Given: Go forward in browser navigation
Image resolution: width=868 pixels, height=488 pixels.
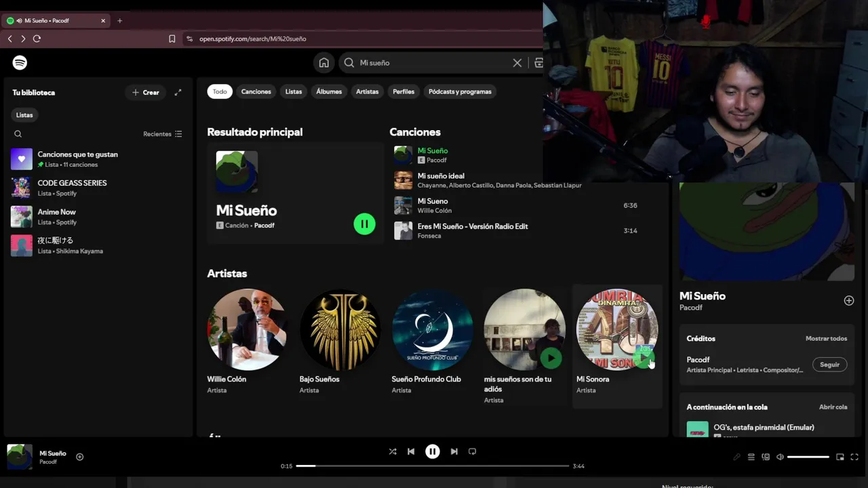Looking at the screenshot, I should [x=23, y=39].
